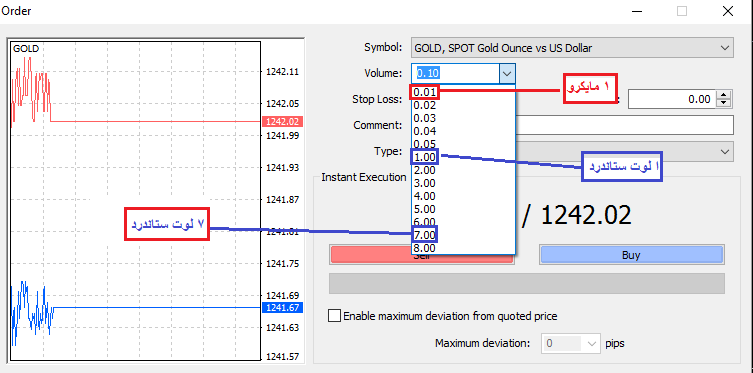Click the large 1242.02 quote price
Screen dimensions: 753x373
tap(586, 216)
